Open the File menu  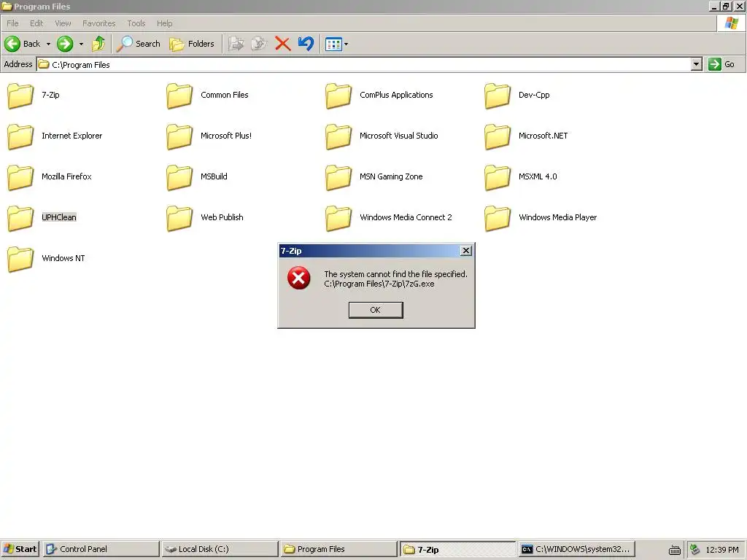click(x=13, y=23)
